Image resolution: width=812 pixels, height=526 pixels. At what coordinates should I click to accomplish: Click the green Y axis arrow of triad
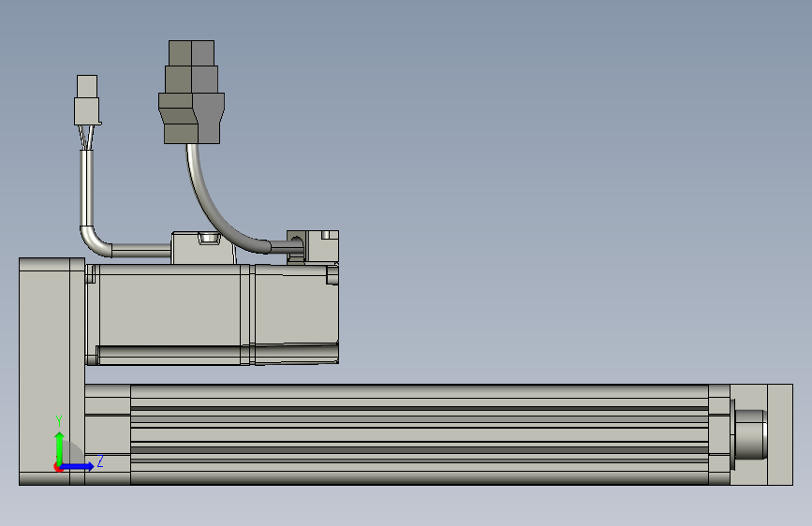click(60, 447)
